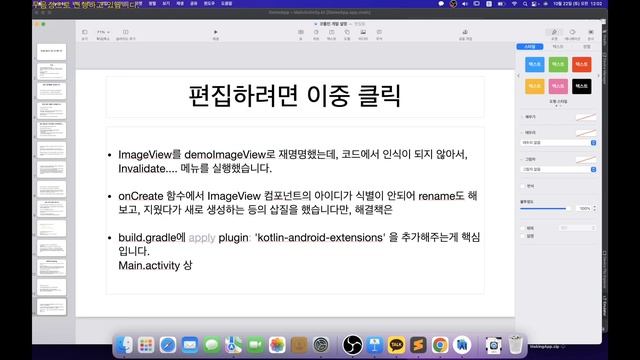Apply the blue text box style swatch

[x=535, y=64]
